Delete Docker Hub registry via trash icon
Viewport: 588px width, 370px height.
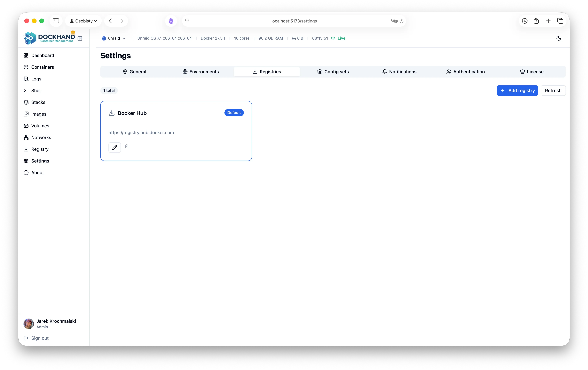pos(127,146)
